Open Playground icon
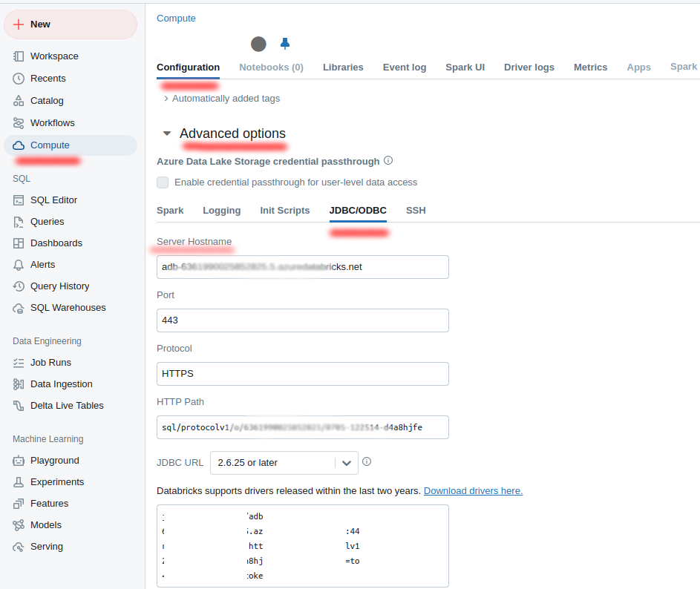 click(x=19, y=461)
